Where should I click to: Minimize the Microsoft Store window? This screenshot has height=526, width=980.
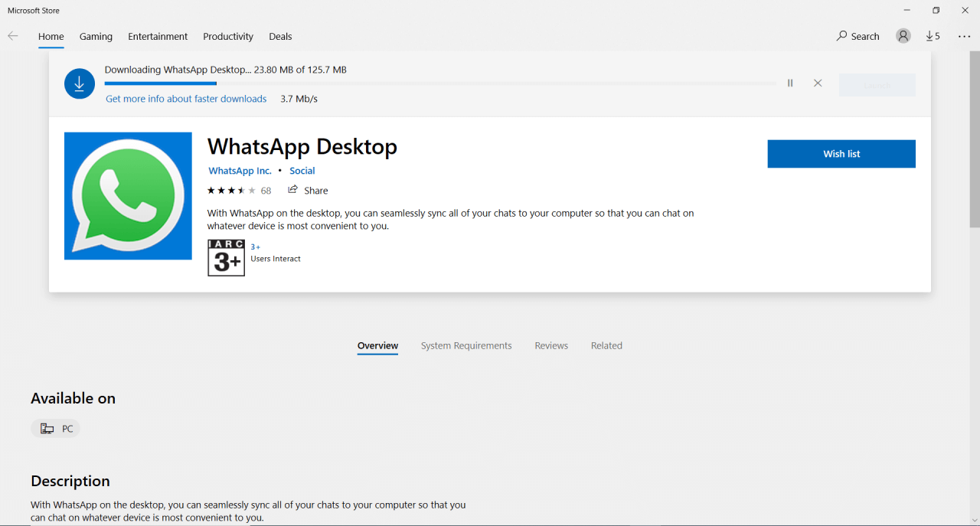click(x=907, y=10)
